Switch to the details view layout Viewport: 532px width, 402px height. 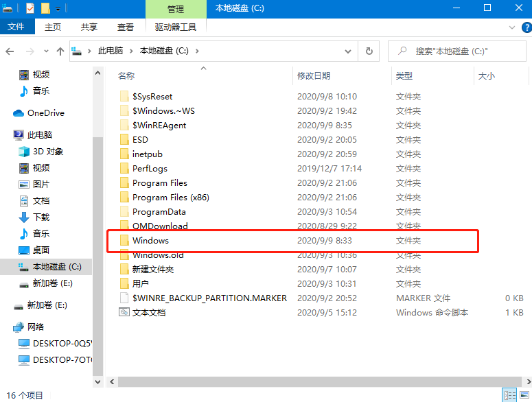509,395
